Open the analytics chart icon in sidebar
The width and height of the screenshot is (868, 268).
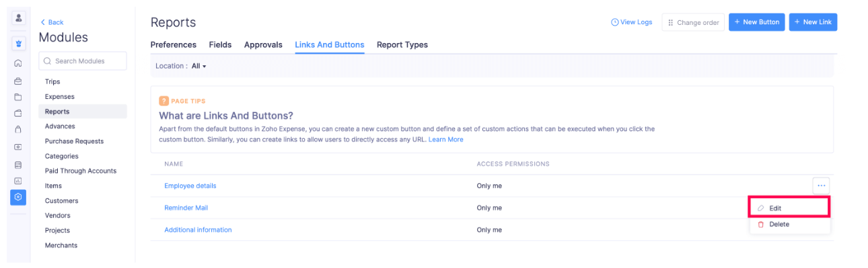click(x=18, y=180)
